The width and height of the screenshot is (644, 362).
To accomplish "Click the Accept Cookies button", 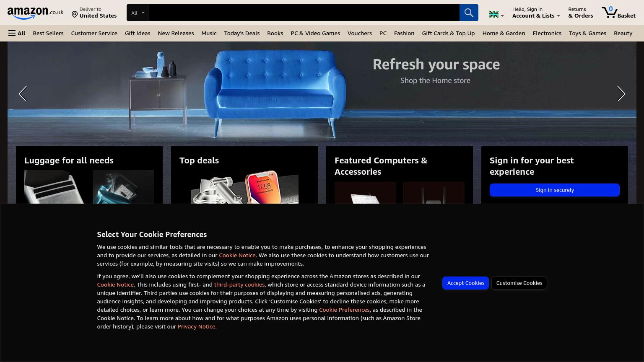I will (465, 283).
